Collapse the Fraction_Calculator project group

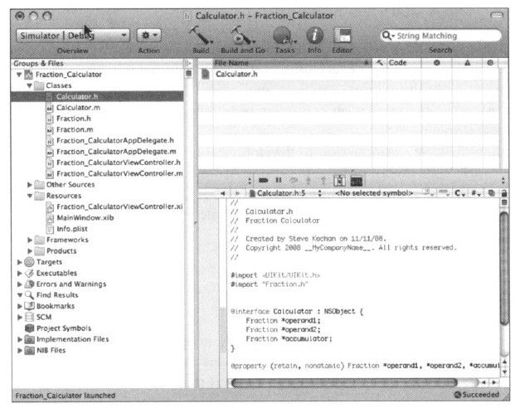(x=19, y=74)
